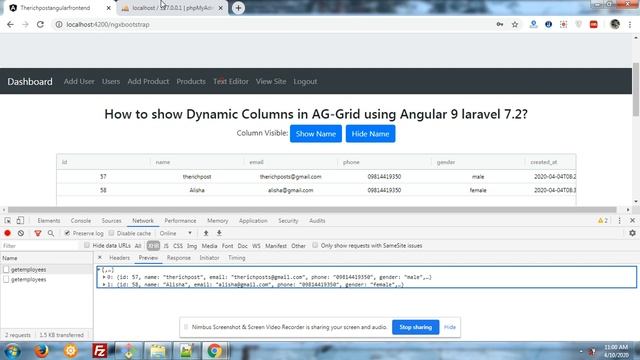Open the Sources tab

pos(111,220)
